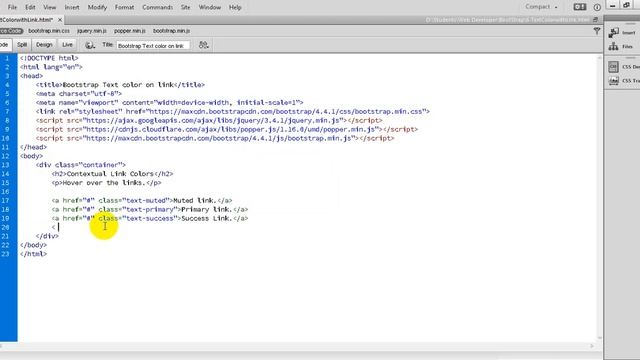Click line number 1 in the gutter
This screenshot has width=640, height=360.
pos(7,58)
